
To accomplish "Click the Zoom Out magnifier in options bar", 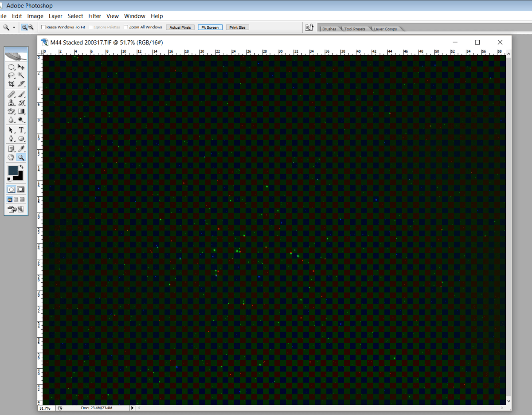I will click(31, 27).
